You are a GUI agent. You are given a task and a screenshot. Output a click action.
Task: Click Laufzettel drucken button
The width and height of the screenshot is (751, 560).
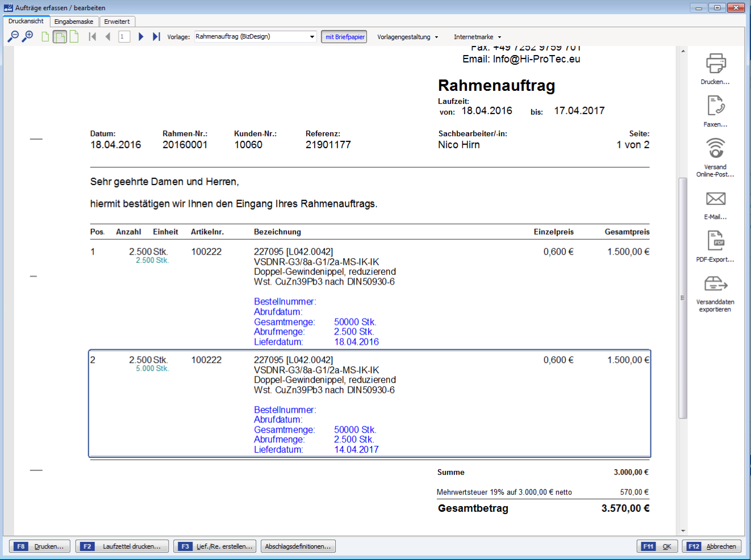coord(122,546)
